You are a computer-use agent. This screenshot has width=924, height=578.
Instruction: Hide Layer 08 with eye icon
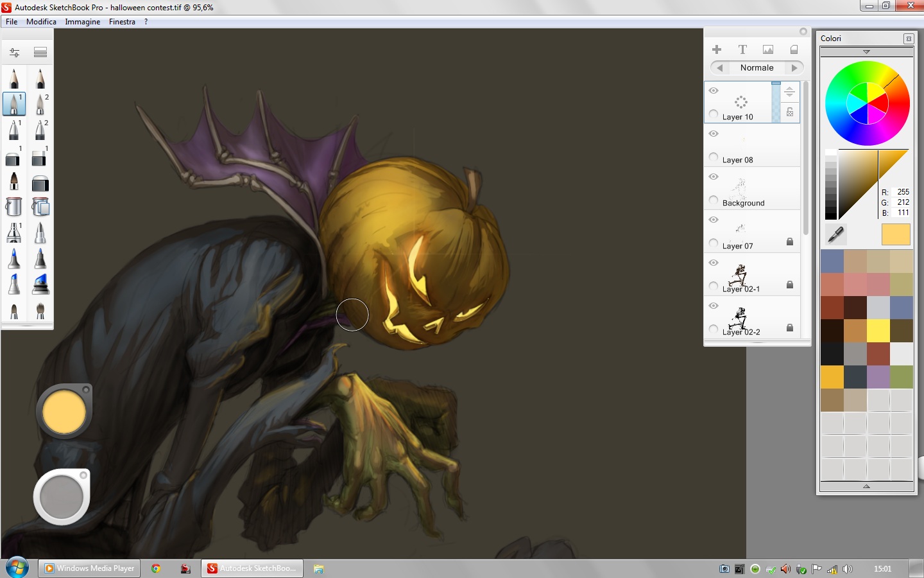[x=714, y=134]
